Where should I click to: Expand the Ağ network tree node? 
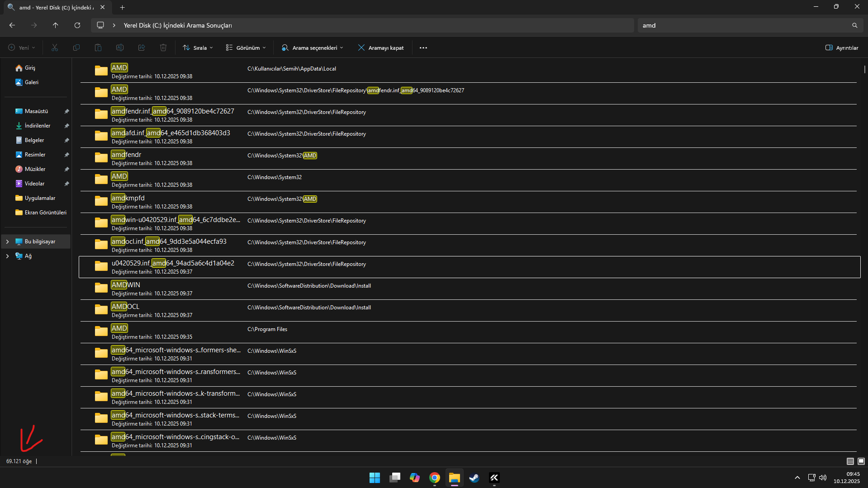click(7, 256)
